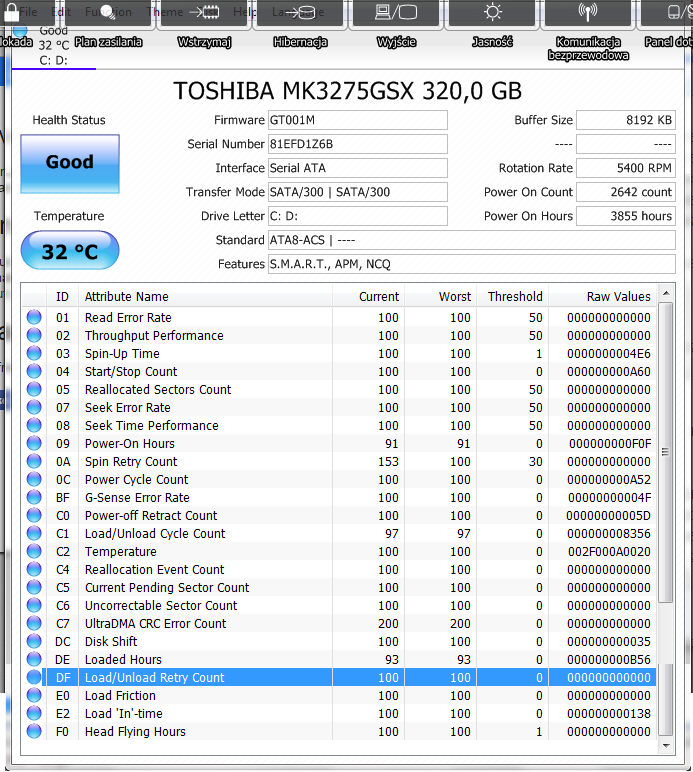Screen dimensions: 693x772
Task: Click the Buffer Size field 8192 KB
Action: point(626,120)
